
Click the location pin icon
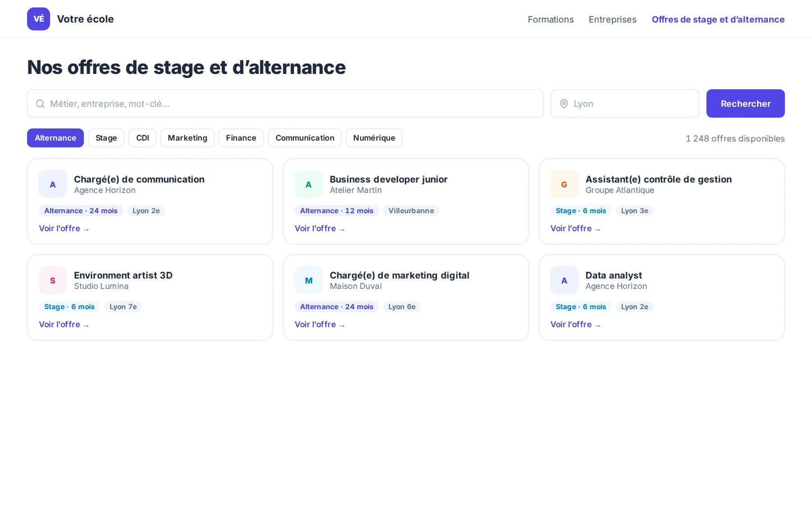[x=564, y=104]
